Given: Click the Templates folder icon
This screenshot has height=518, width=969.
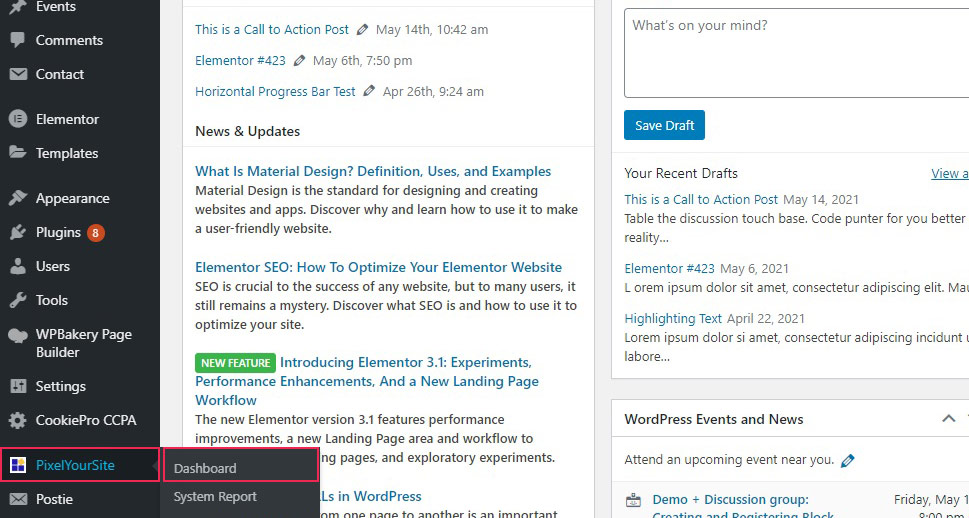Looking at the screenshot, I should click(x=18, y=153).
